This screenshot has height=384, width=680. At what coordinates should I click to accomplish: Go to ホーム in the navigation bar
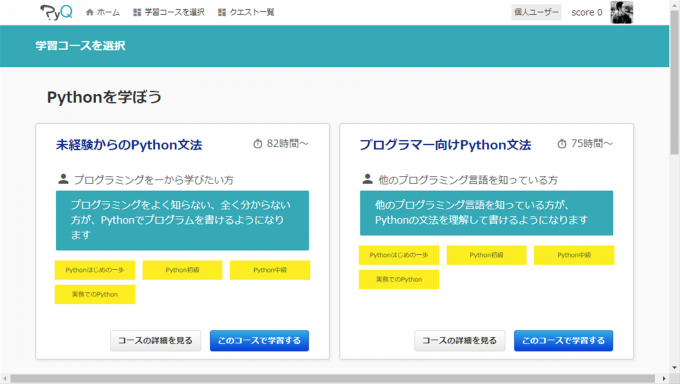point(103,12)
